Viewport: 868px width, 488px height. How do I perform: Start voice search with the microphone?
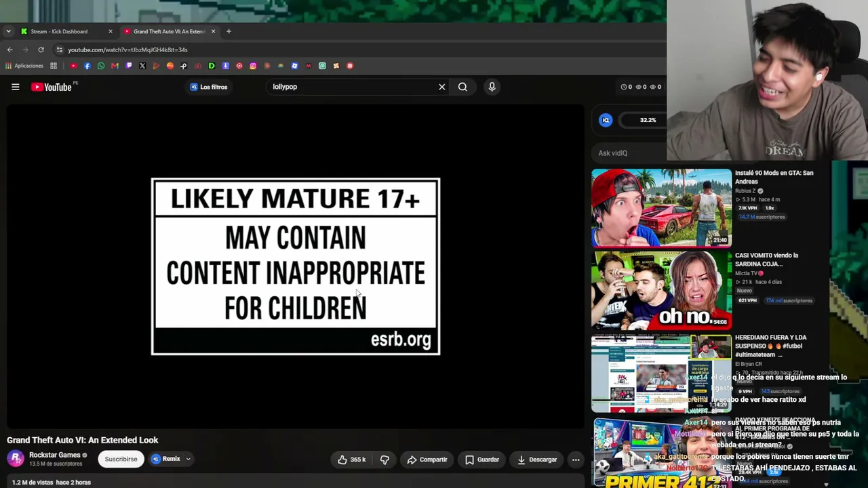492,87
